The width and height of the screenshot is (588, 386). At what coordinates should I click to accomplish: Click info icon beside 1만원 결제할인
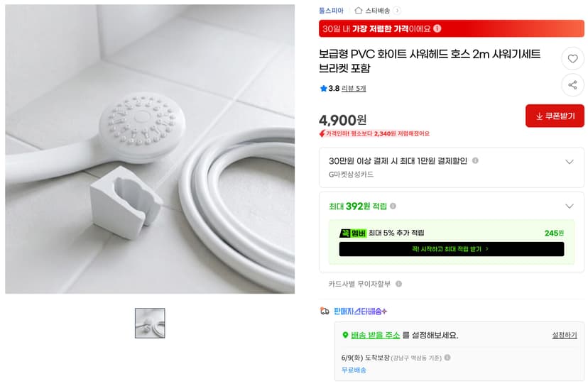coord(475,161)
